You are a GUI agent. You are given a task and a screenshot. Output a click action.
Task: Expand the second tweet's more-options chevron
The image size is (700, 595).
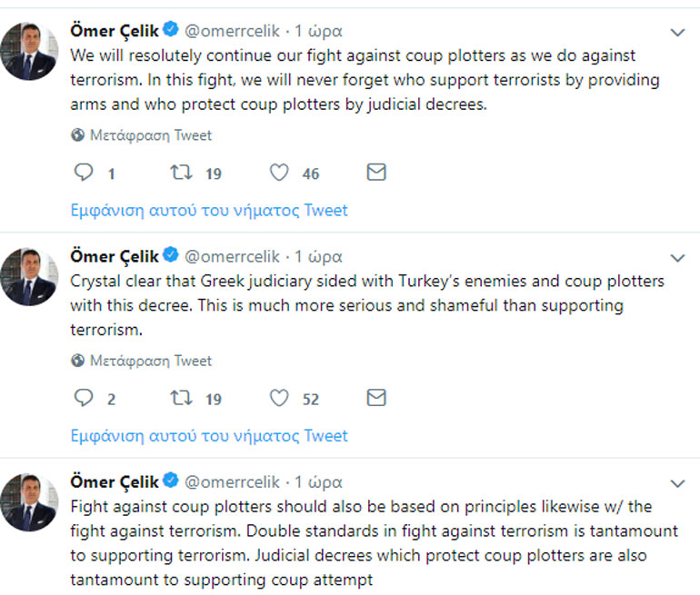[677, 258]
